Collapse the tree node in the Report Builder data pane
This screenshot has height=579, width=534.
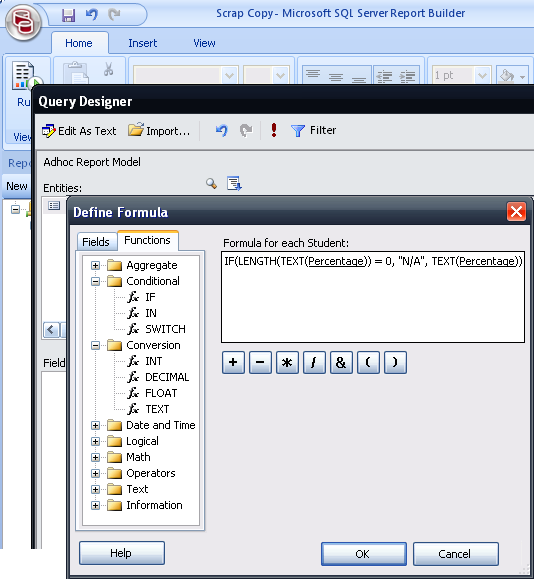tap(15, 209)
